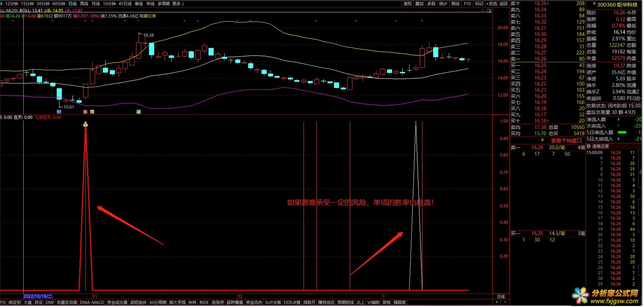Select the 60分周期 indicator tab

click(x=158, y=302)
